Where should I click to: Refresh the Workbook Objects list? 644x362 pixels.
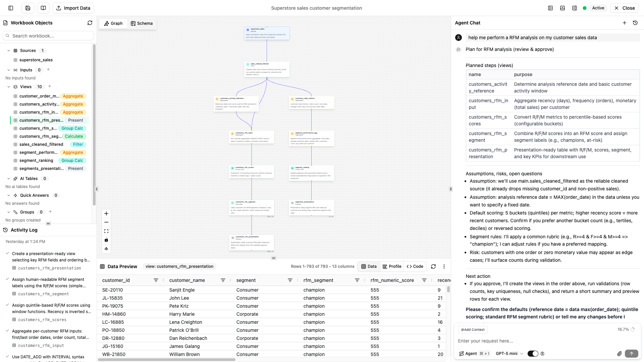coord(90,23)
